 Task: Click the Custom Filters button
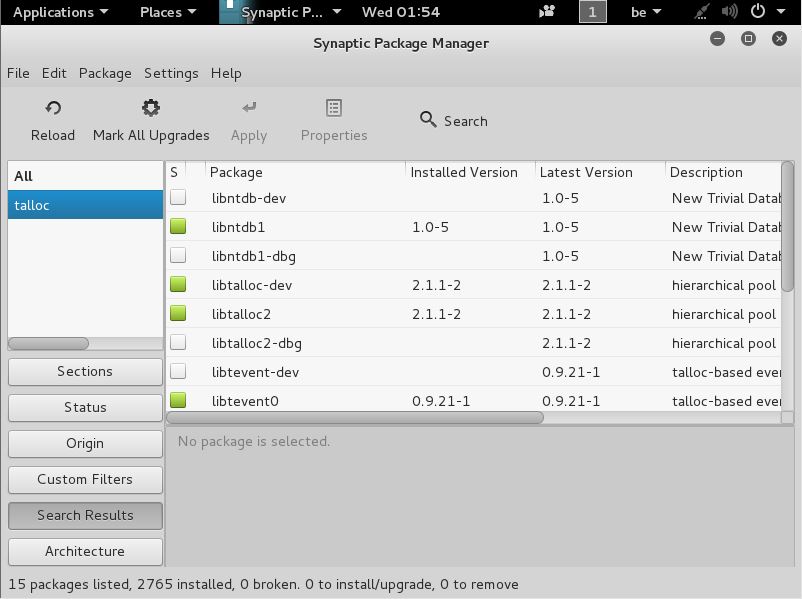tap(85, 479)
